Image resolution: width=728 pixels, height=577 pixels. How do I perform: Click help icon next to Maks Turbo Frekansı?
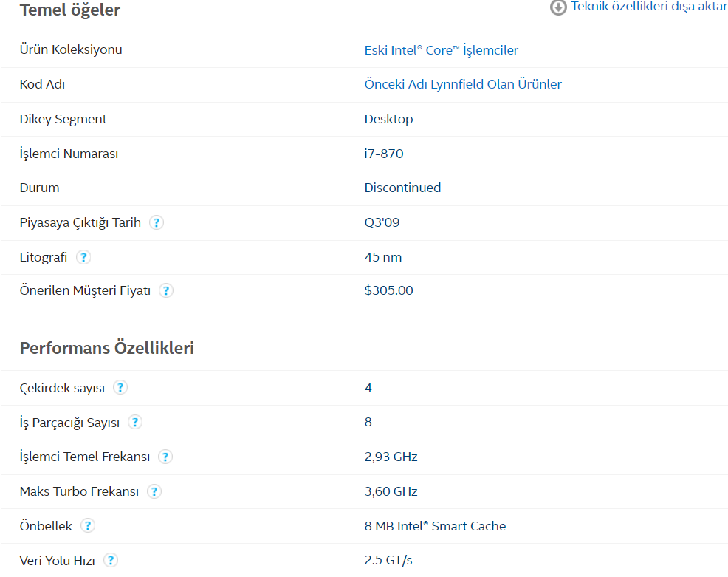tap(154, 491)
